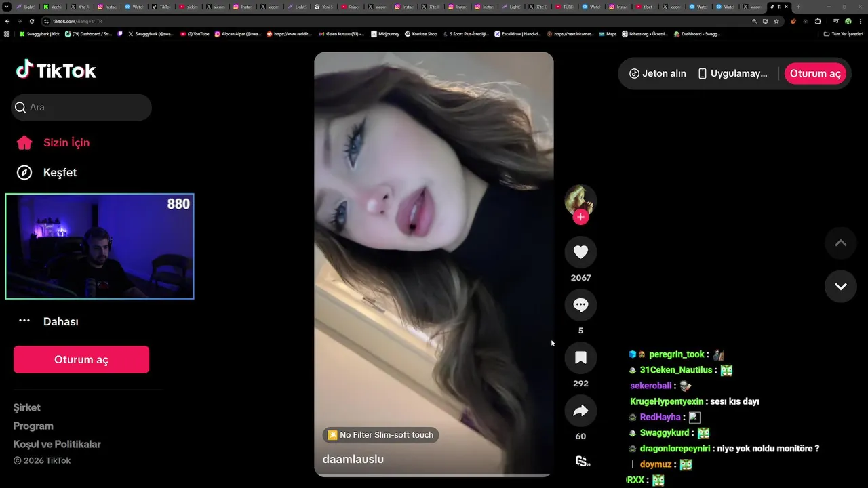This screenshot has width=868, height=488.
Task: Close the active TikTok tab
Action: [787, 7]
